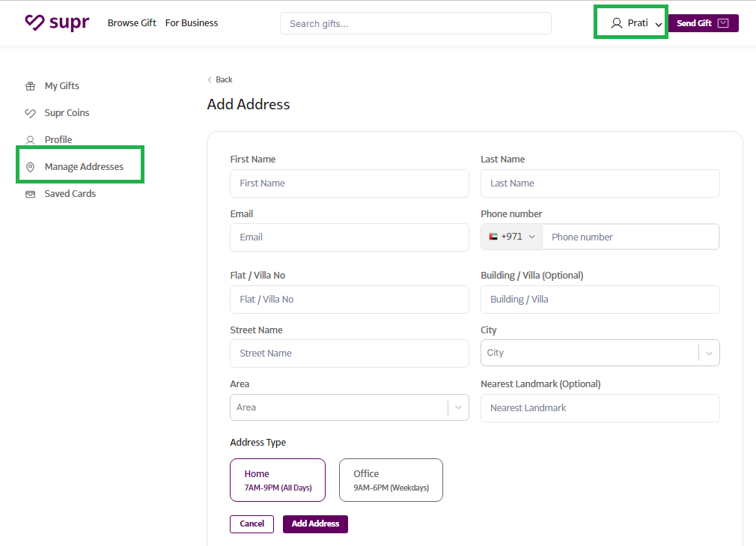Select the Home address type option
Viewport: 756px width, 546px height.
click(x=278, y=479)
